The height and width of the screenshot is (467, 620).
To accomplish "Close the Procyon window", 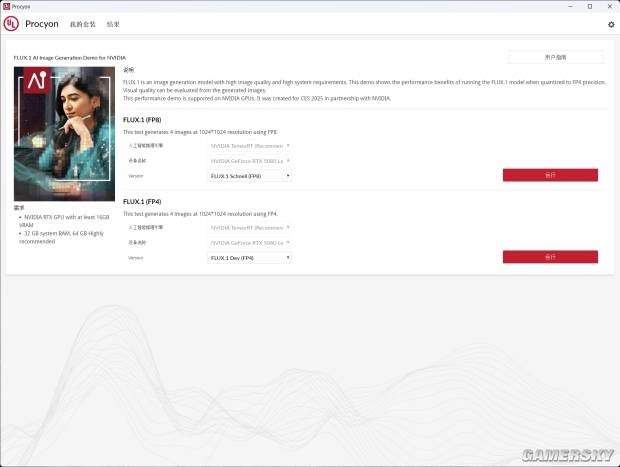I will pos(610,6).
